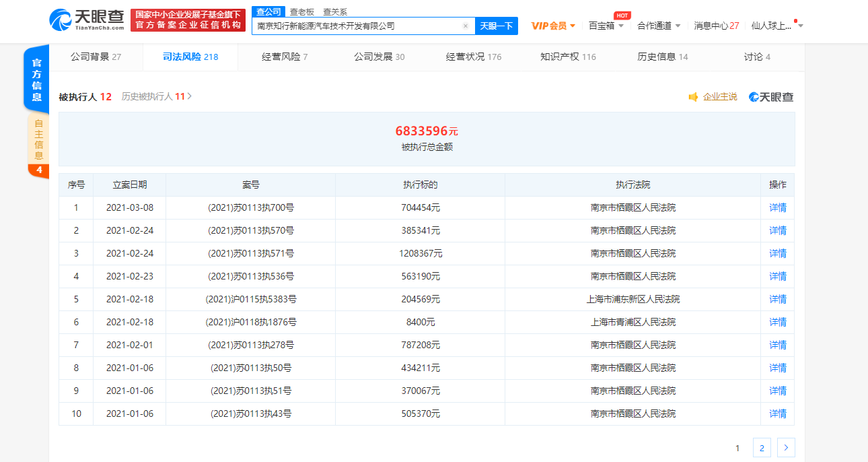This screenshot has width=868, height=462.
Task: Open 详情 for case 苏0113执700号
Action: tap(778, 208)
